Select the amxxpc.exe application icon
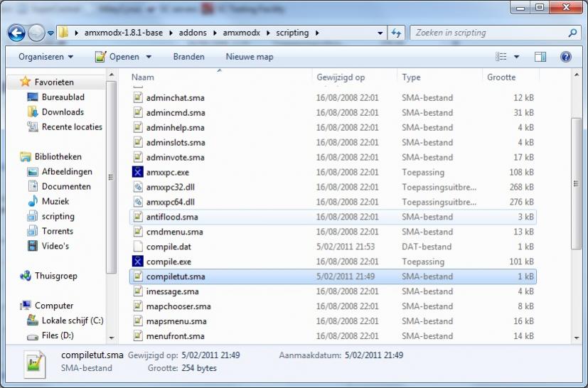The image size is (588, 388). 138,172
